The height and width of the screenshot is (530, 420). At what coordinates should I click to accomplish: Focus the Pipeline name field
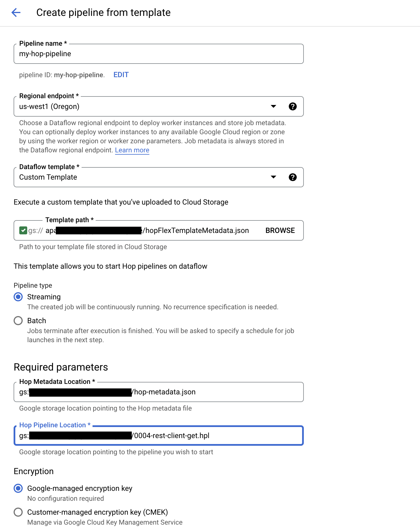pos(158,54)
